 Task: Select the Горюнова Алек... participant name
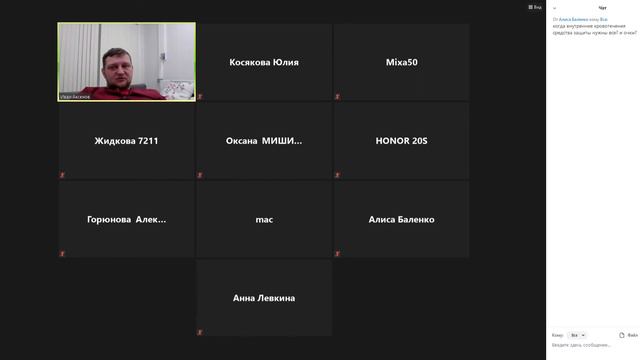(x=127, y=220)
